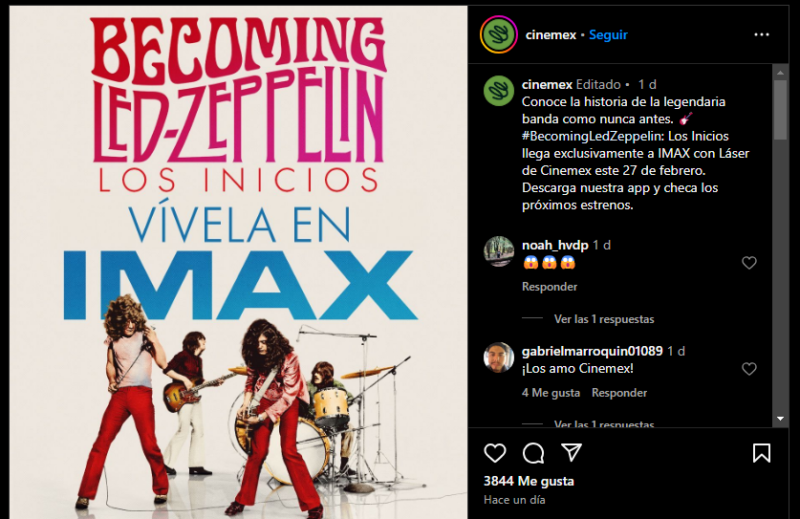The image size is (800, 519).
Task: Expand replies under gabrielmarroquin01089's comment
Action: pyautogui.click(x=604, y=424)
